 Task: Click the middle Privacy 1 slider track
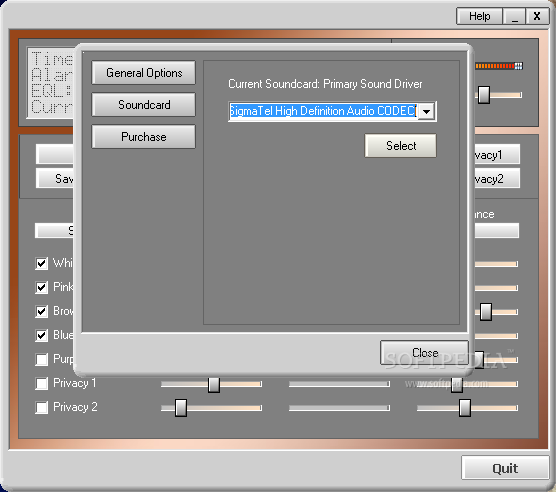pos(339,384)
